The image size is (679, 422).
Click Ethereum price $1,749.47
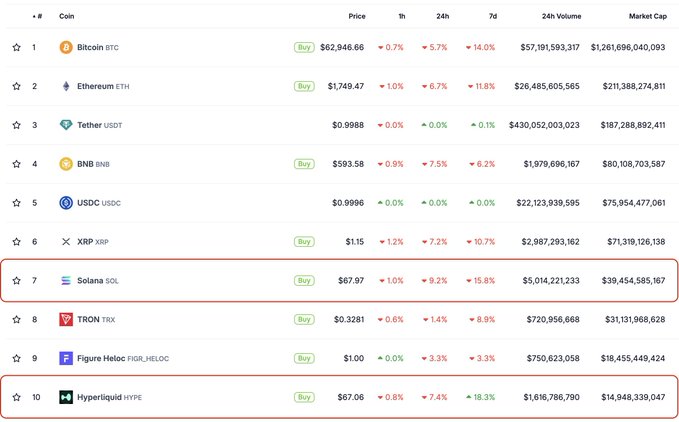click(x=346, y=86)
